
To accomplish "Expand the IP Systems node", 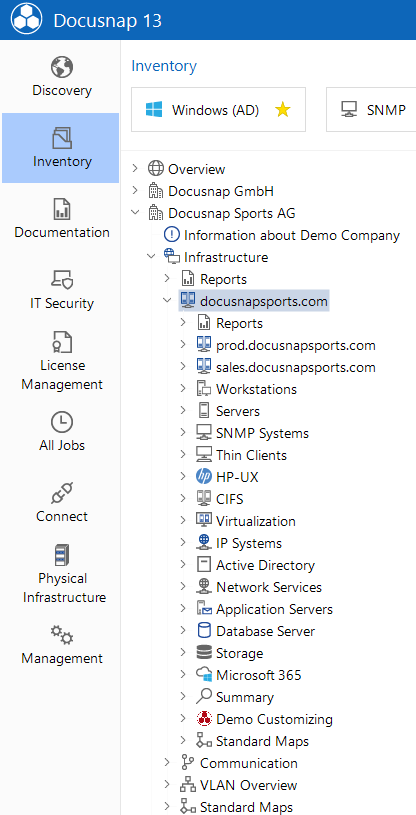I will (183, 542).
